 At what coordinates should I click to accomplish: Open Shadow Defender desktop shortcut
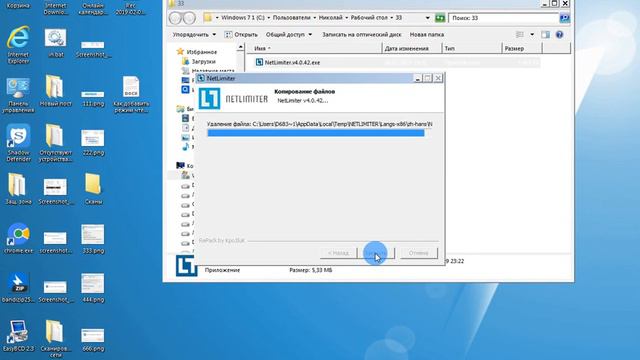click(18, 143)
